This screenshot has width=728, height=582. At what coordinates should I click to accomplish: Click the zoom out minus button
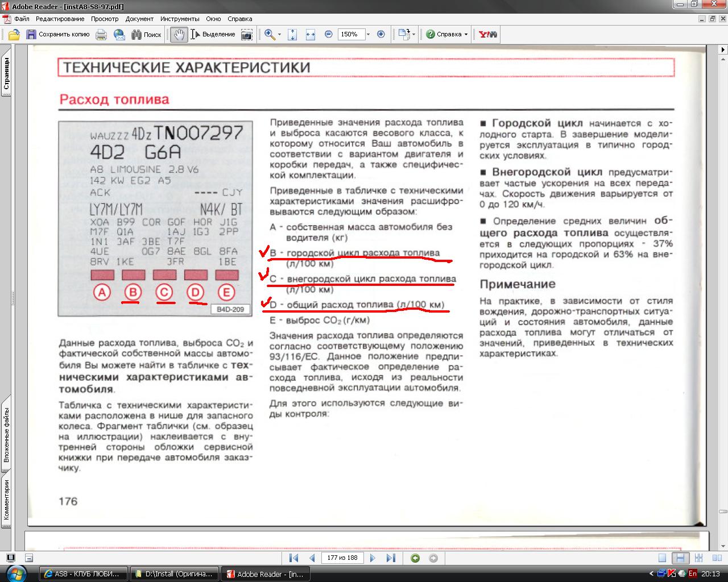click(329, 35)
